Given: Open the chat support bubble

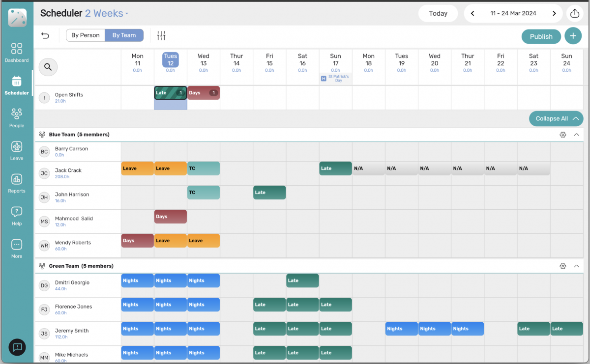Looking at the screenshot, I should point(17,347).
